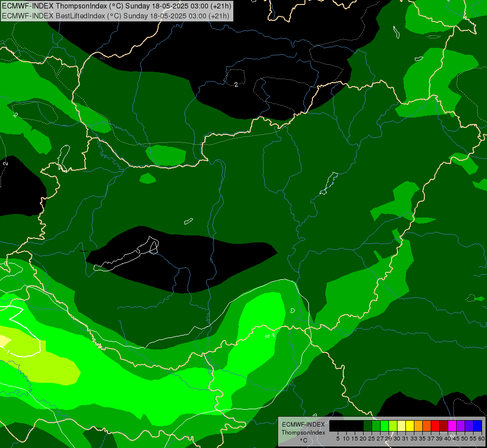487x448 pixels.
Task: Click the legend scale value "20"
Action: 363,439
